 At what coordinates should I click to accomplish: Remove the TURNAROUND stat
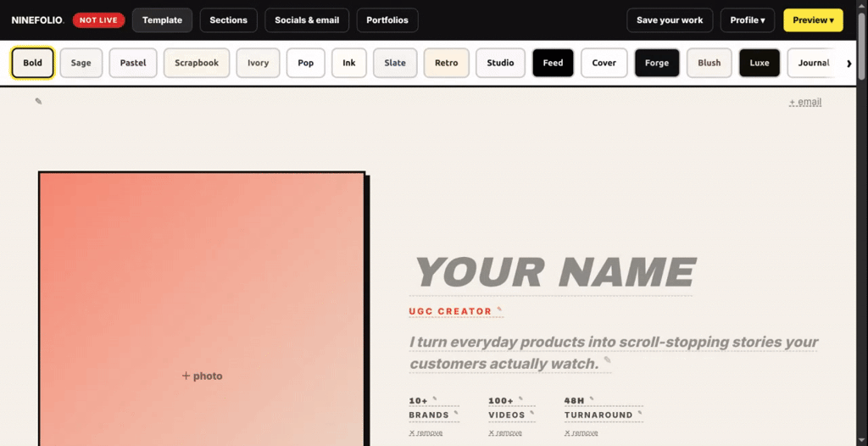point(581,433)
